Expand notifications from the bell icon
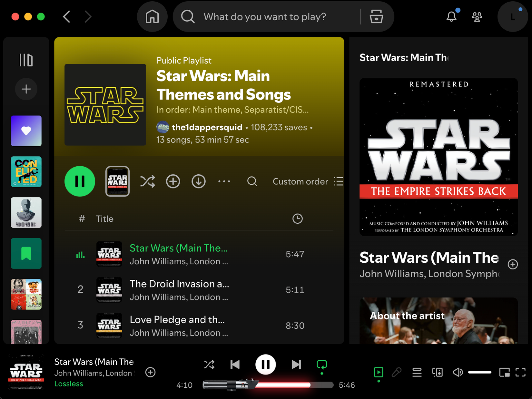Viewport: 532px width, 399px height. point(451,16)
